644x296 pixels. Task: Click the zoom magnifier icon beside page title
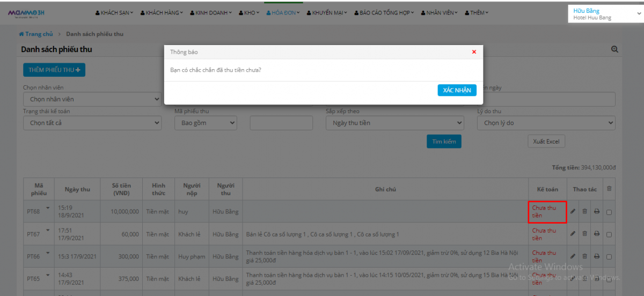tap(614, 49)
